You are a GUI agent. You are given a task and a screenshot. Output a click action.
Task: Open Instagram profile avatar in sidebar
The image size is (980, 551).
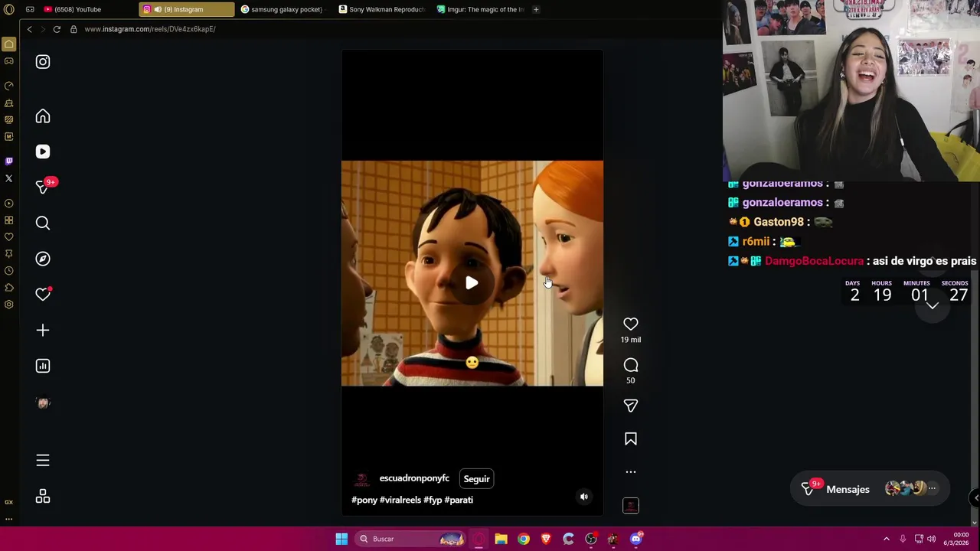(43, 403)
